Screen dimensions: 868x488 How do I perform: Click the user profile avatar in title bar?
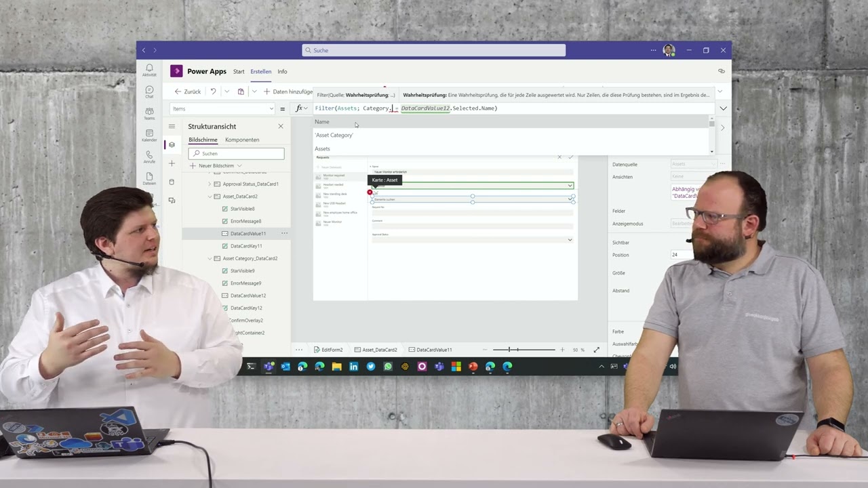click(x=669, y=50)
